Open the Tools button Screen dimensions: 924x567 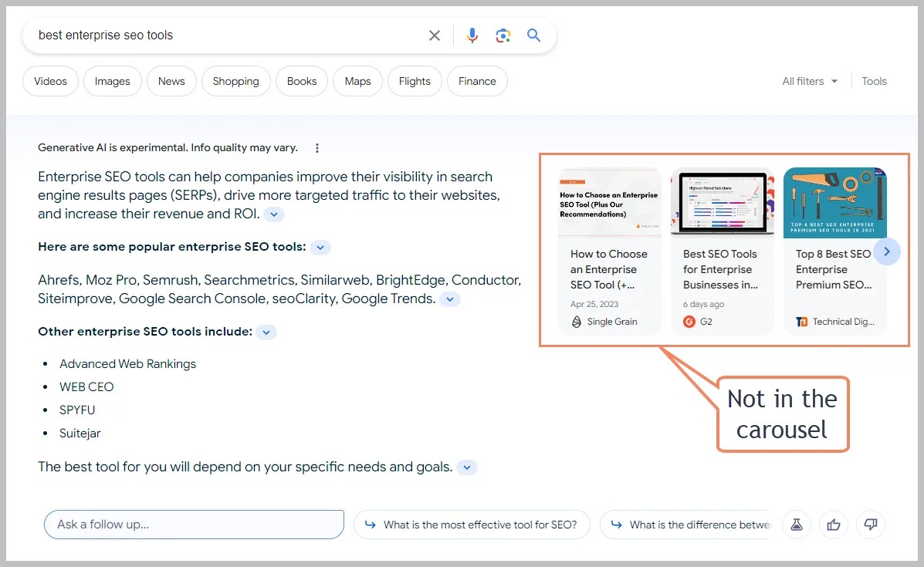(x=874, y=81)
